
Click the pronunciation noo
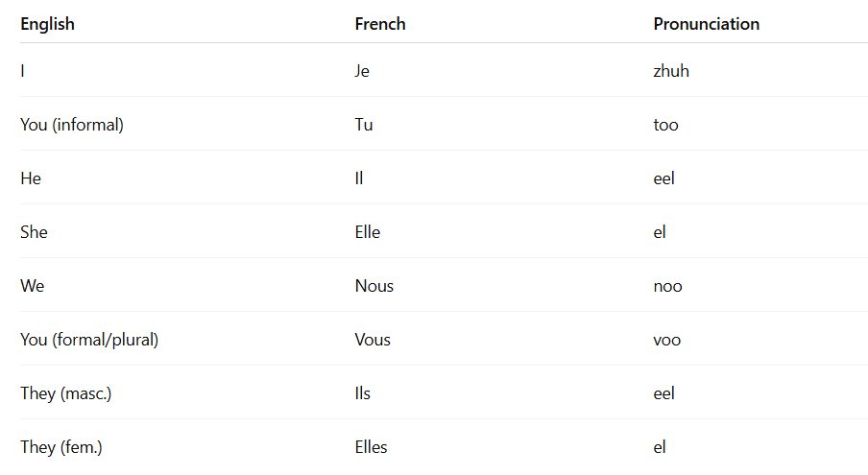[x=667, y=286]
